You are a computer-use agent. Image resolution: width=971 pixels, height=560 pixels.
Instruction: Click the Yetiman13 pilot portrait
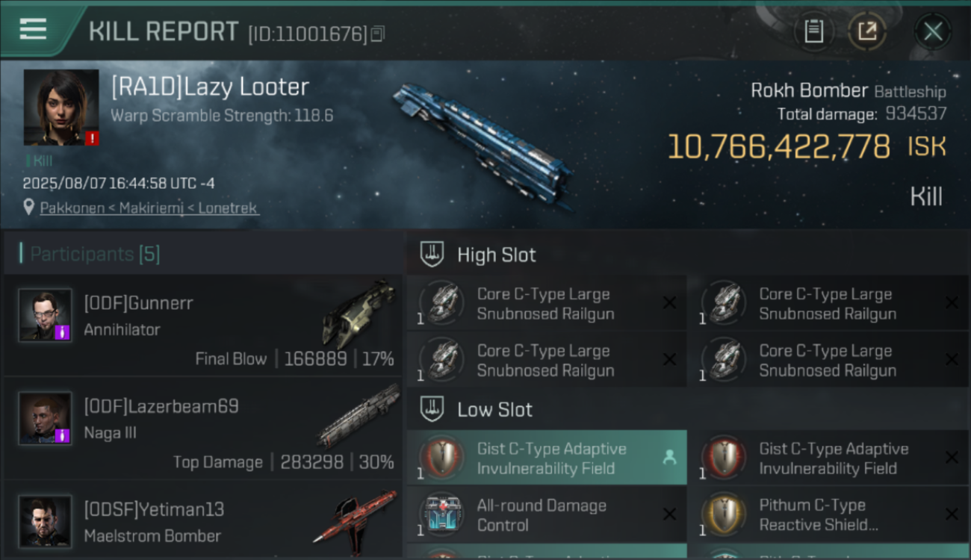[x=45, y=521]
